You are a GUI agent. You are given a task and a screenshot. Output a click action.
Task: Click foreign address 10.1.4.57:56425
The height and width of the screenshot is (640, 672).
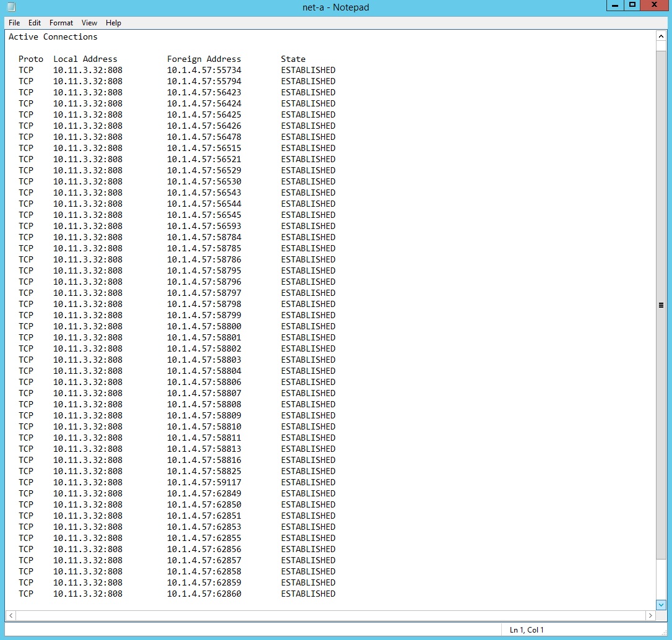point(204,115)
